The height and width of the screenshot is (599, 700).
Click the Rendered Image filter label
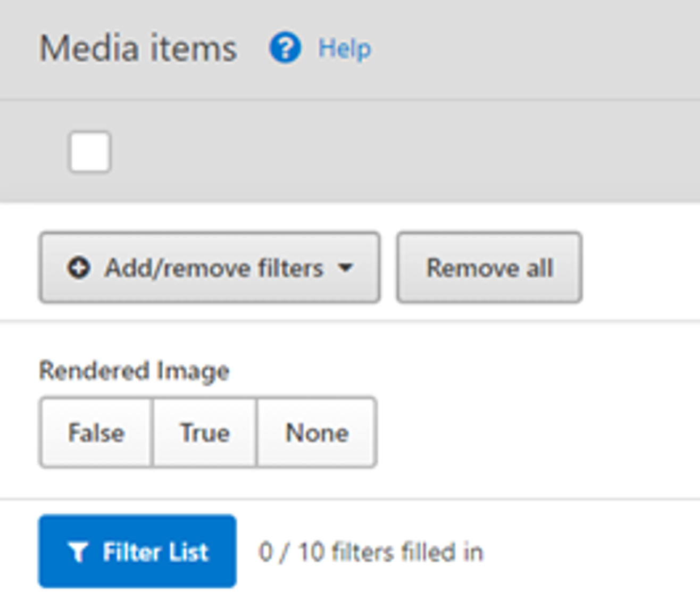pyautogui.click(x=134, y=371)
